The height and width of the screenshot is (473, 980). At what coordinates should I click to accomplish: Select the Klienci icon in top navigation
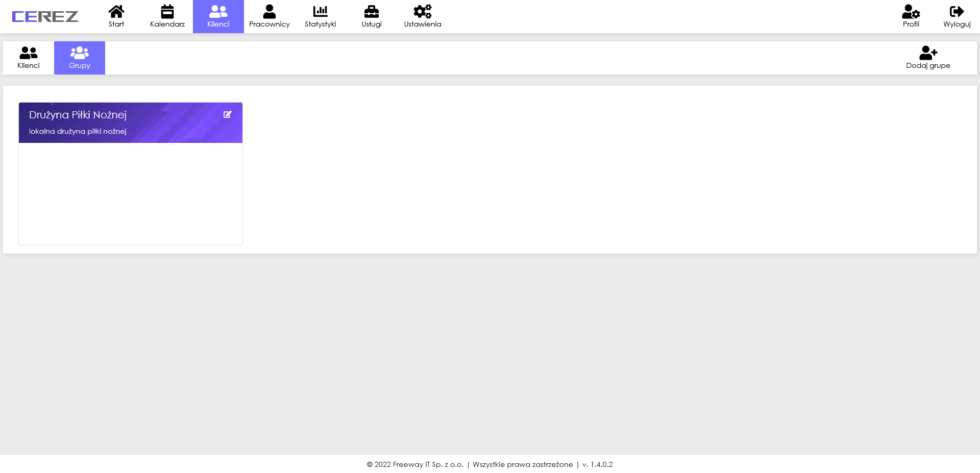coord(218,11)
